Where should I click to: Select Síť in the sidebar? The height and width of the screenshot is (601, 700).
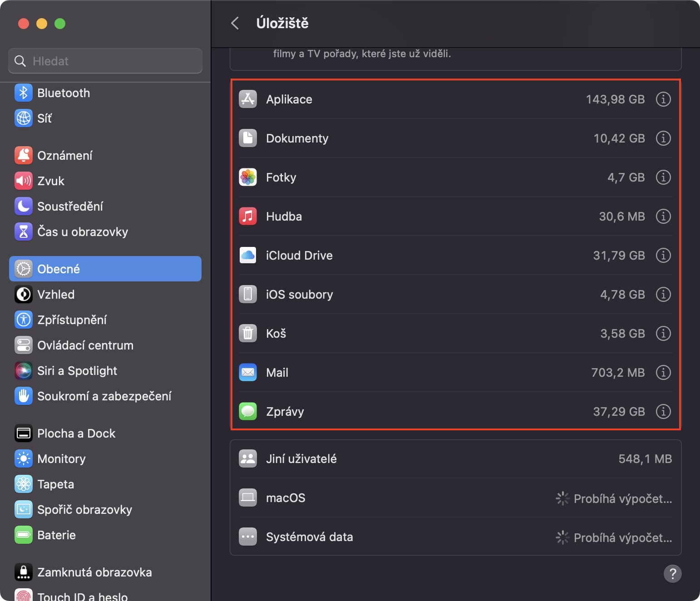(44, 118)
